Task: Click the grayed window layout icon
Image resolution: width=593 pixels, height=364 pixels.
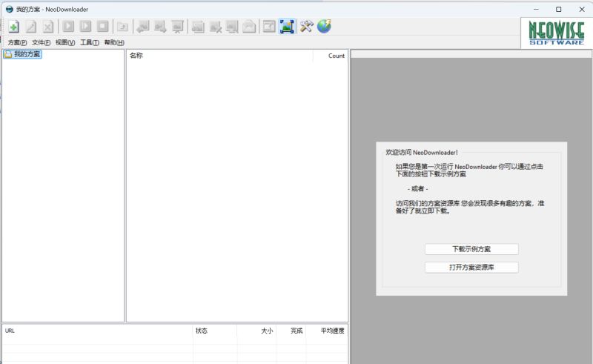Action: pyautogui.click(x=269, y=27)
